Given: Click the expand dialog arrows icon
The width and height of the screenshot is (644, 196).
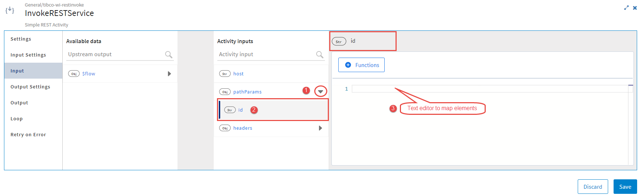Looking at the screenshot, I should 626,8.
